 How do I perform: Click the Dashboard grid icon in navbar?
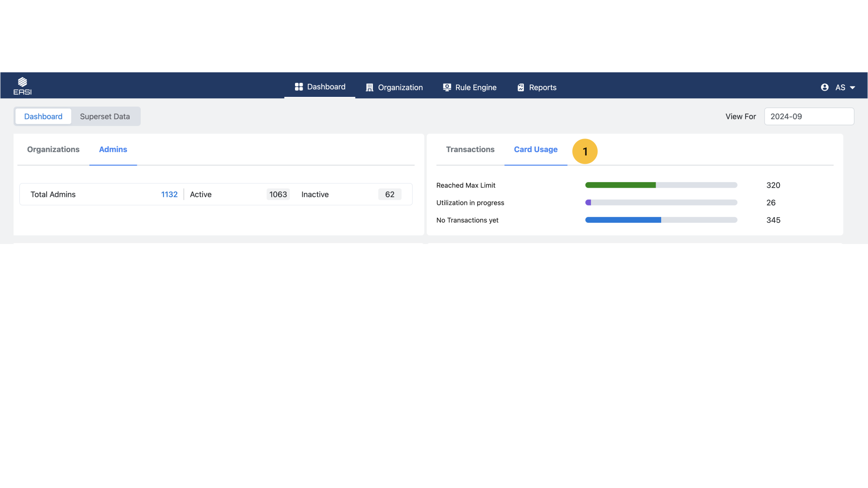pyautogui.click(x=299, y=87)
